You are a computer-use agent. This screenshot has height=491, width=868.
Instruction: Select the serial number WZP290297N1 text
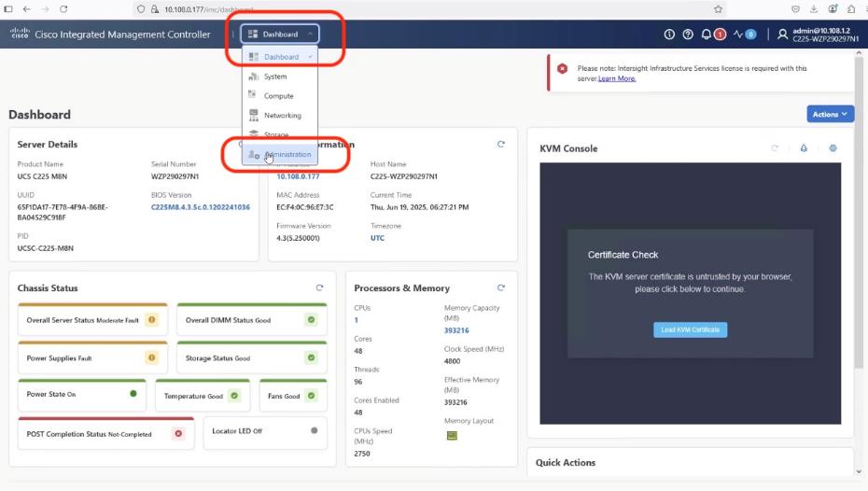click(175, 176)
